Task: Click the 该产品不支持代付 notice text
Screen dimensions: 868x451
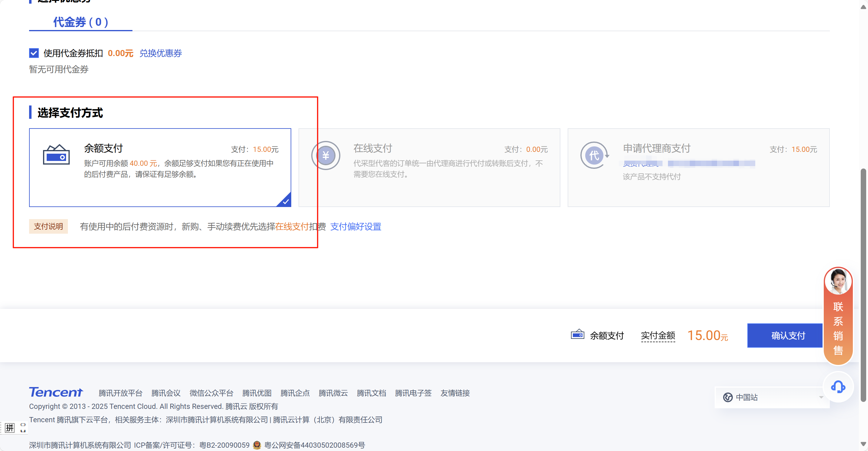Action: point(652,177)
